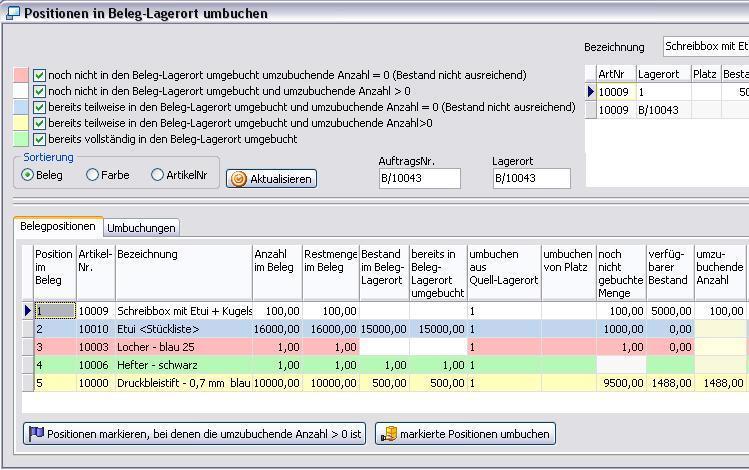Uncheck the red 'noch nicht umgebucht, Anzahl = 0' checkbox
The height and width of the screenshot is (470, 749).
coord(40,75)
